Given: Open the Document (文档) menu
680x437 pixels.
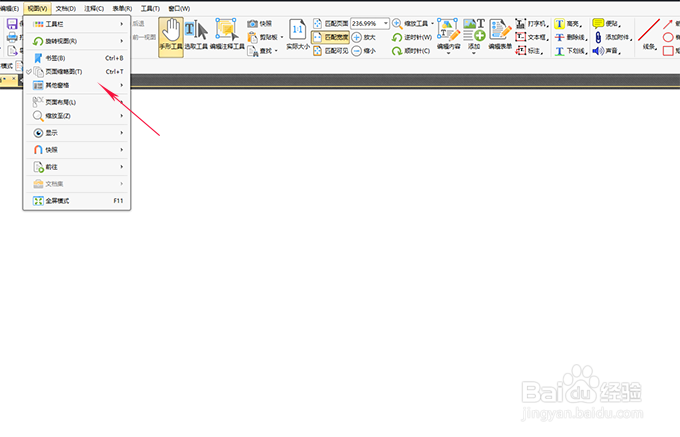Looking at the screenshot, I should click(65, 9).
